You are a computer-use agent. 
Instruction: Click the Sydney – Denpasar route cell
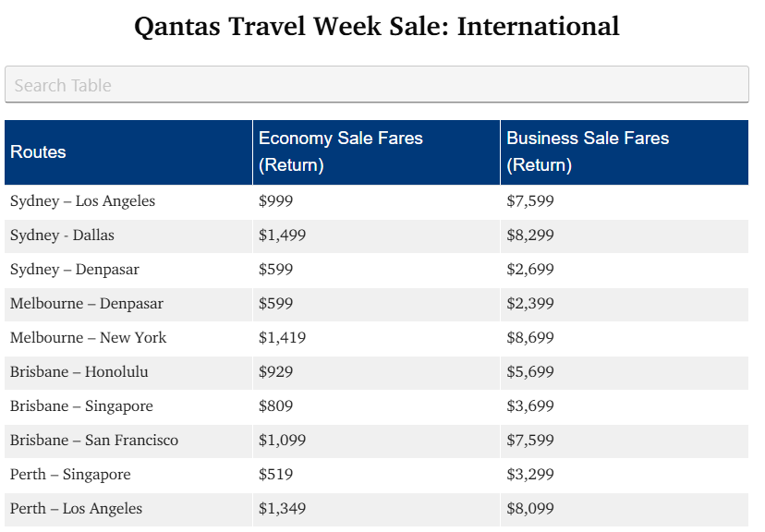coord(75,270)
